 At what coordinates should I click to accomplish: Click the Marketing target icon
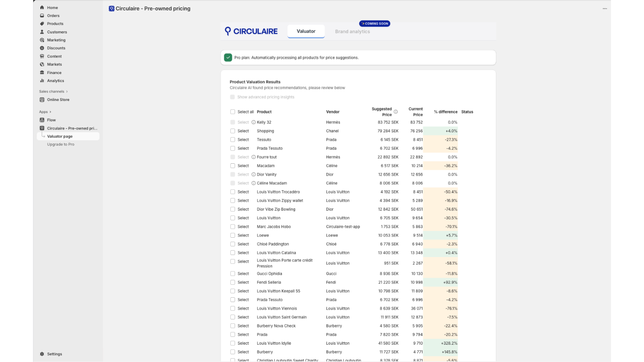[x=42, y=40]
